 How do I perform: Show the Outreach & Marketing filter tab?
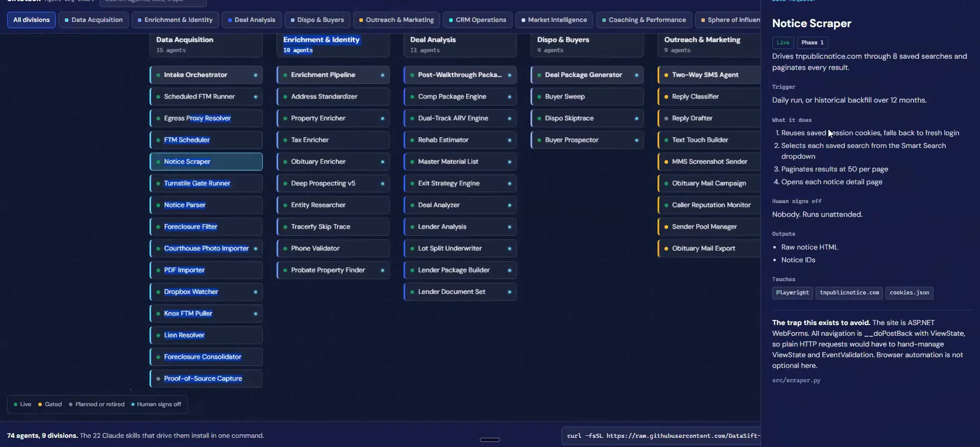pyautogui.click(x=396, y=20)
